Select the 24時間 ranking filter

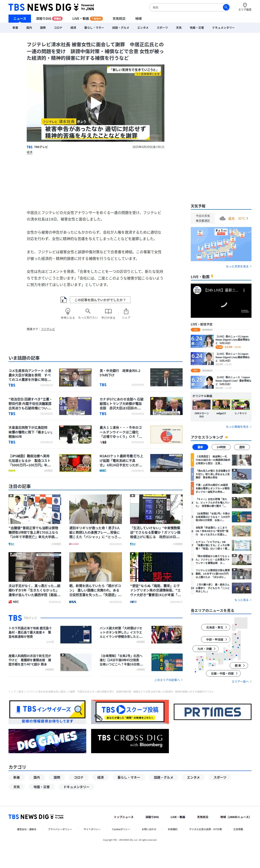pyautogui.click(x=221, y=447)
